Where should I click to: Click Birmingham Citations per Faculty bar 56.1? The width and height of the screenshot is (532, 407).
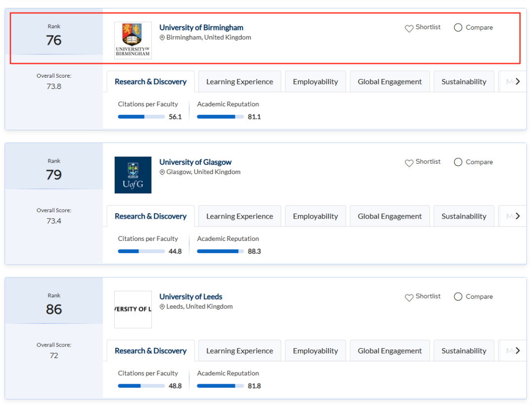(x=141, y=117)
